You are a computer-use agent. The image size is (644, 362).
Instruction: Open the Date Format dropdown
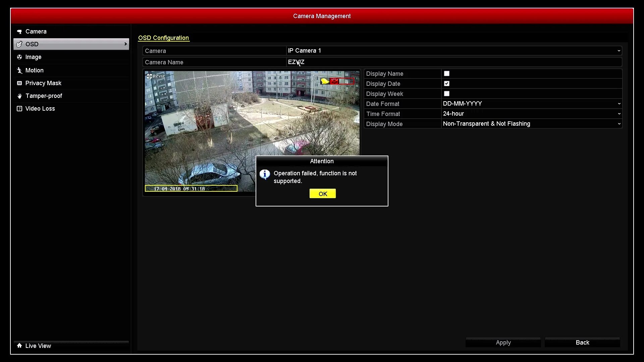[x=619, y=104]
